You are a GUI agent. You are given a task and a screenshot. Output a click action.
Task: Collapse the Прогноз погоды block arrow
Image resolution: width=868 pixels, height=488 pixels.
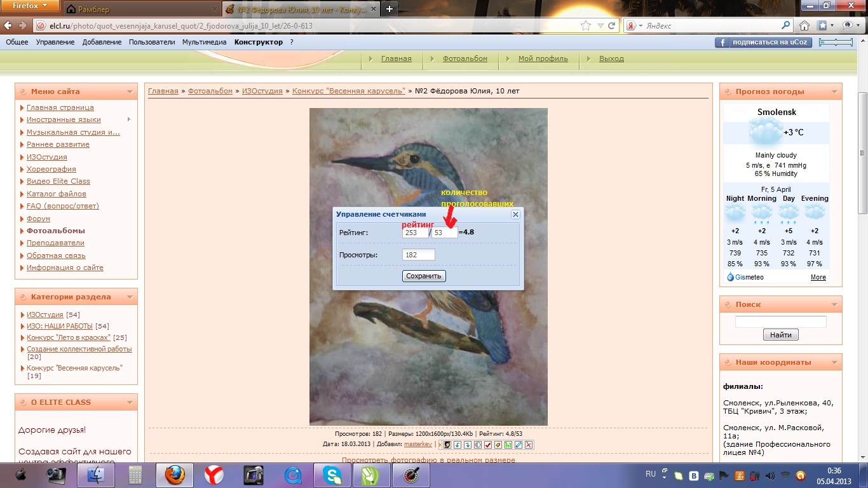pos(834,91)
